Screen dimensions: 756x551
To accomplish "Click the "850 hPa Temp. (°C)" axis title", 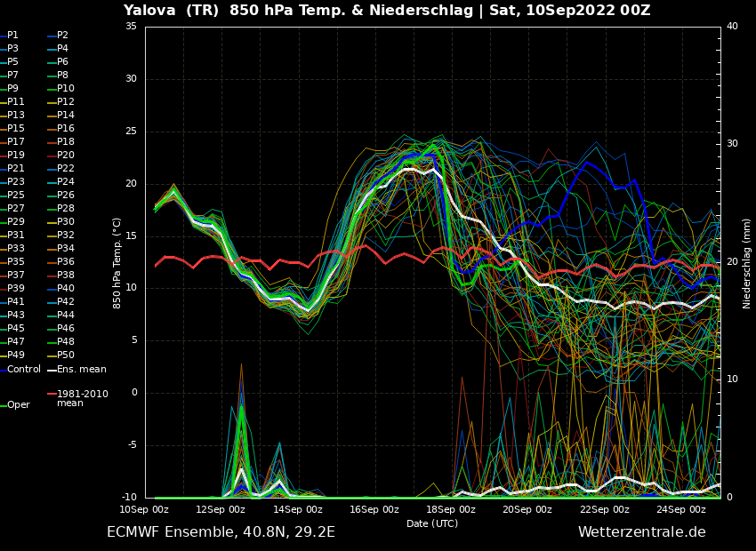I will point(117,263).
